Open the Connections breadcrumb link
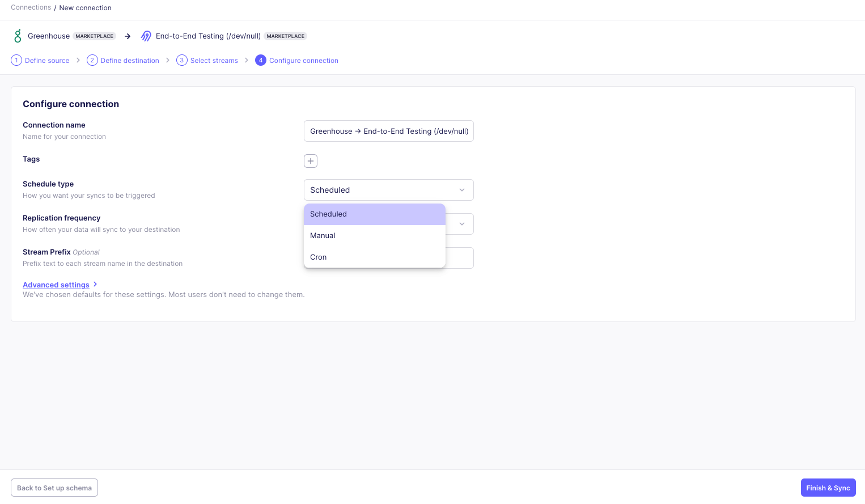 31,7
